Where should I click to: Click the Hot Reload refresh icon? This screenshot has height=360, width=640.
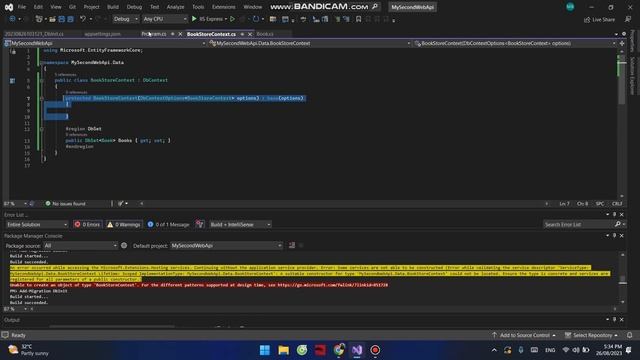(x=256, y=19)
